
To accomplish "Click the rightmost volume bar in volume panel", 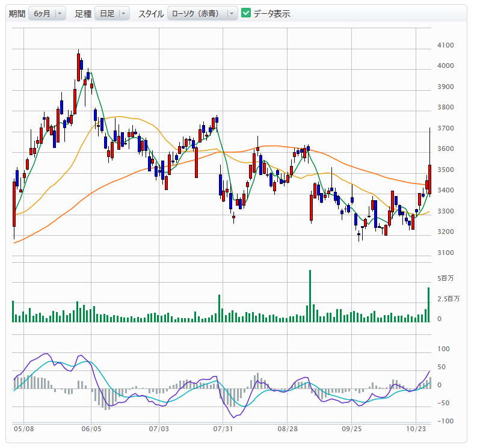I will pos(429,305).
